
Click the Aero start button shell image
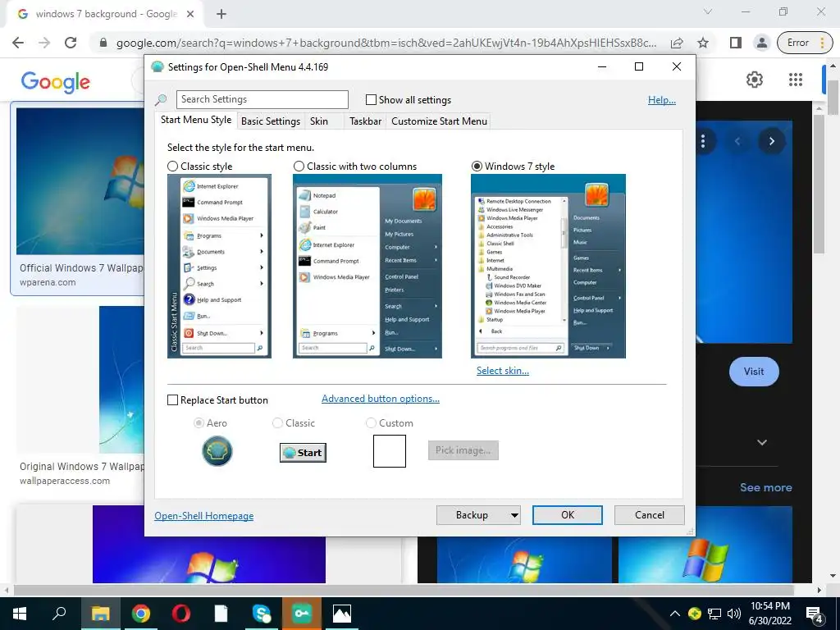click(217, 451)
